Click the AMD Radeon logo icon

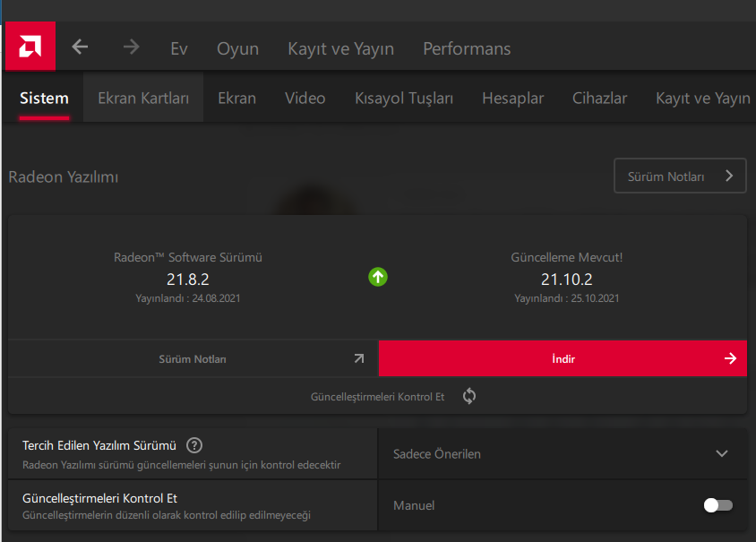[30, 47]
